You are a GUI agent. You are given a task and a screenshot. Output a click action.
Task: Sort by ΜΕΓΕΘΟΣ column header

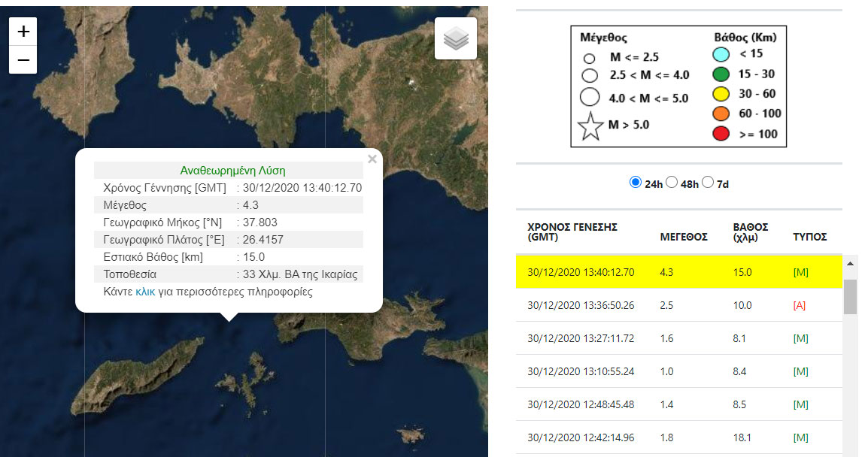[x=683, y=237]
